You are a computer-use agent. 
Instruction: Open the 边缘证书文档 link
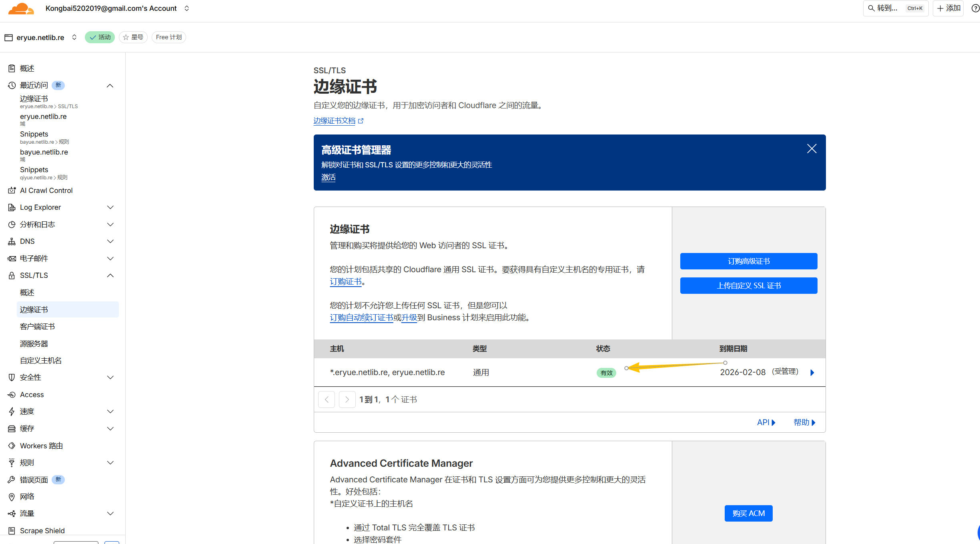(334, 121)
